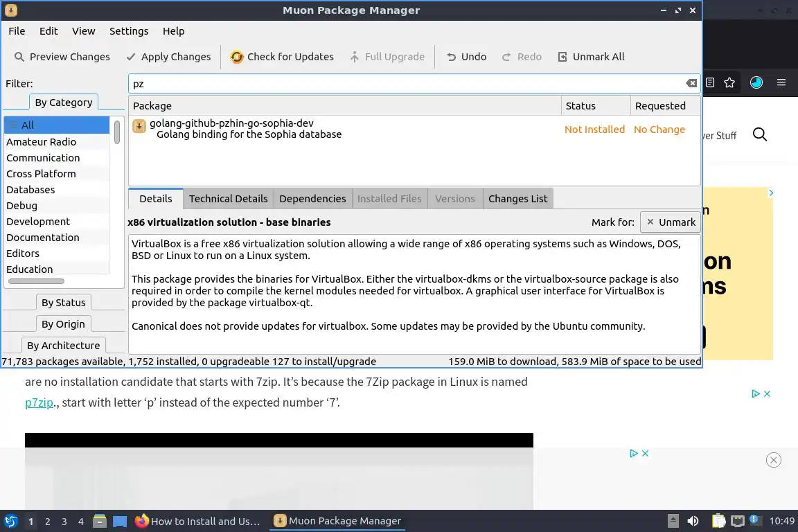Click the category list horizontal scrollbar
The height and width of the screenshot is (532, 798).
point(36,281)
